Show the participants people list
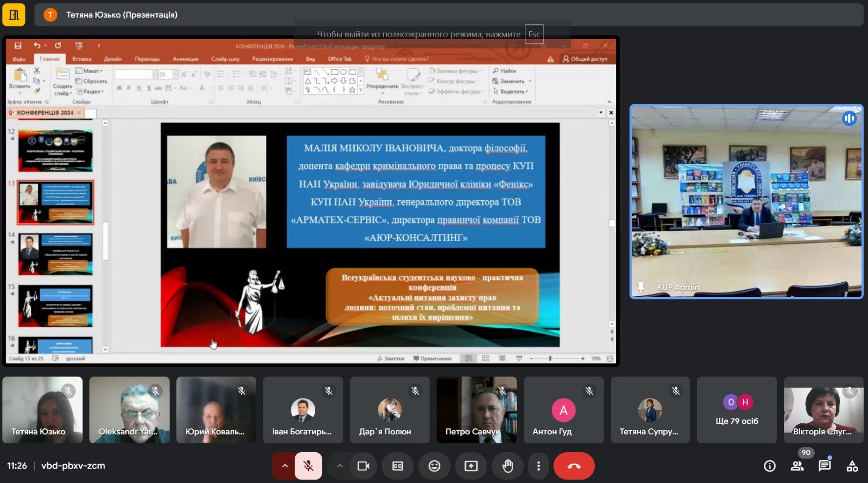This screenshot has width=868, height=483. tap(797, 466)
